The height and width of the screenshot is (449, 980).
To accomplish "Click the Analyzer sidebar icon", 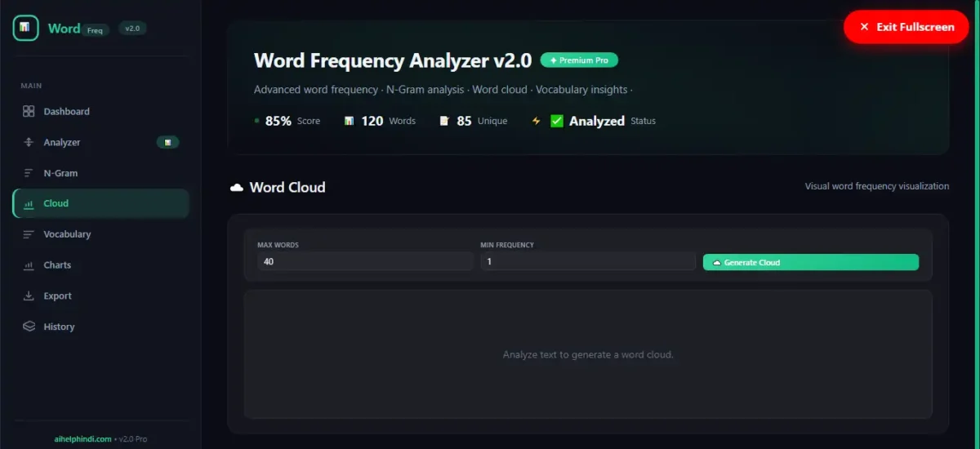I will click(29, 142).
